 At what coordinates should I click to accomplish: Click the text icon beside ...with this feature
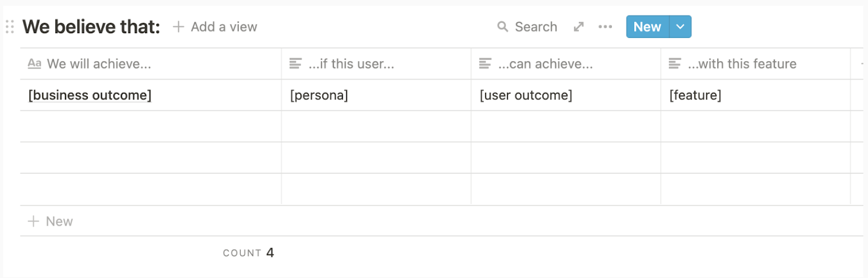[x=675, y=64]
